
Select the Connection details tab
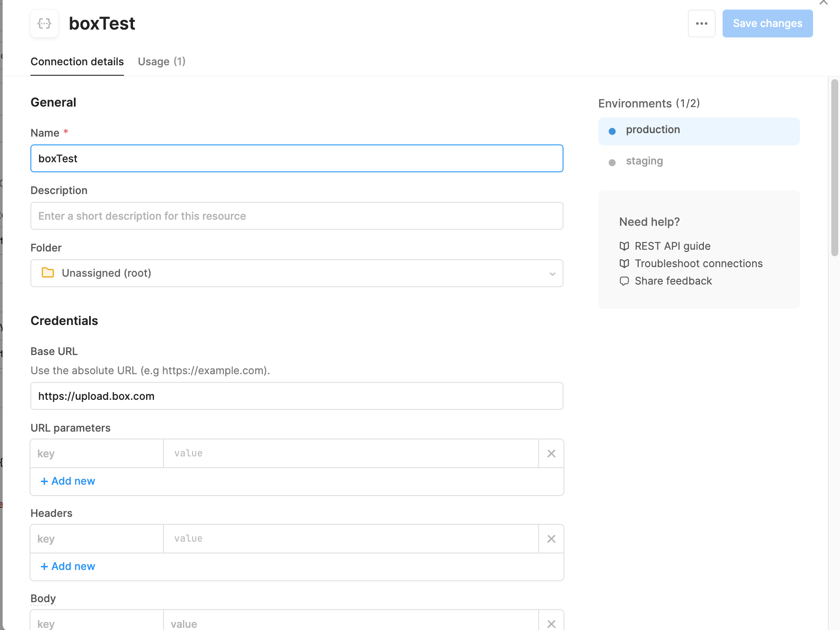77,61
